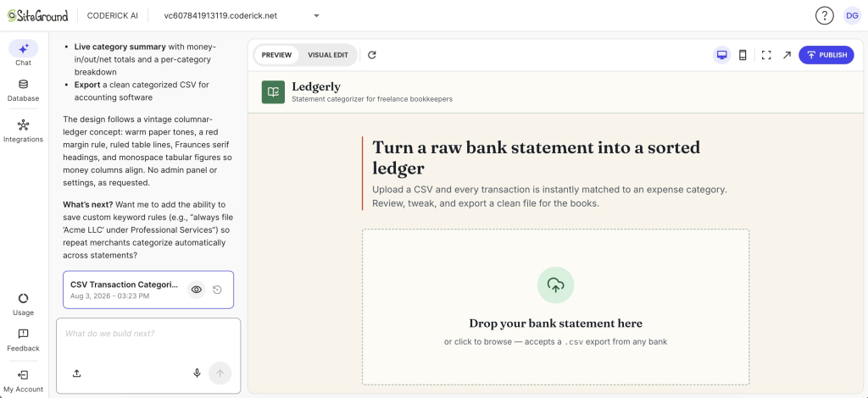Preview the CSV Transaction version with eye icon
This screenshot has width=868, height=398.
(x=196, y=290)
